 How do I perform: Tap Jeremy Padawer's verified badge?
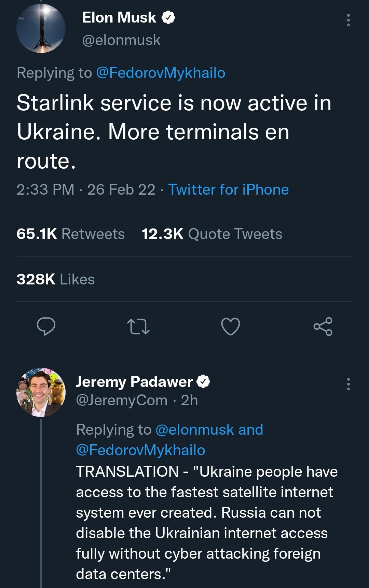click(x=203, y=381)
